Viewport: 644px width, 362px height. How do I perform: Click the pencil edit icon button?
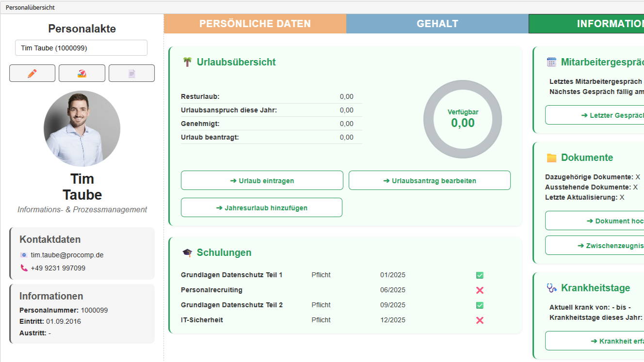[x=32, y=73]
